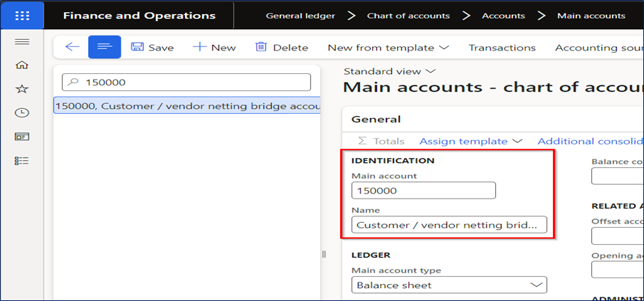This screenshot has height=301, width=644.
Task: Edit the Name field
Action: 449,225
